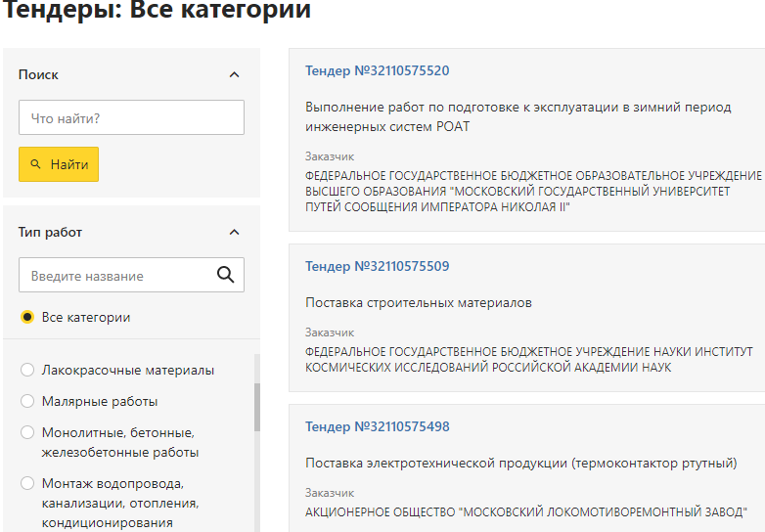The image size is (765, 532).
Task: Click the Тип работ section title
Action: [50, 232]
